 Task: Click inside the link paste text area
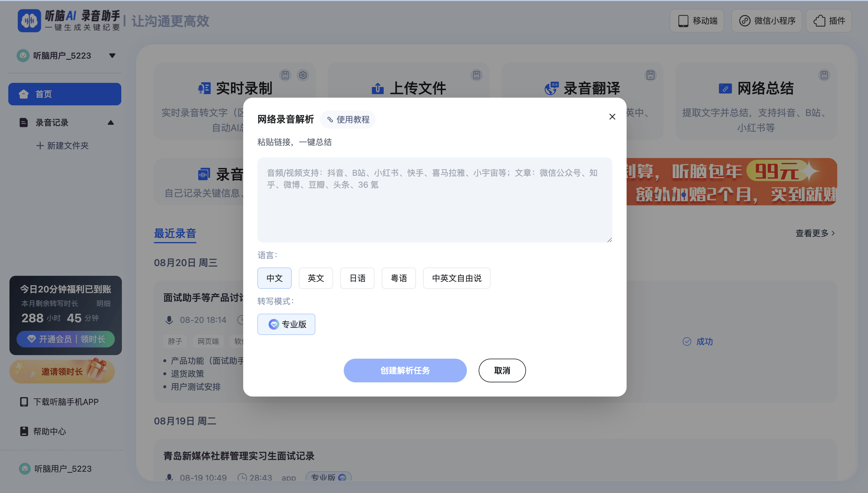point(434,200)
